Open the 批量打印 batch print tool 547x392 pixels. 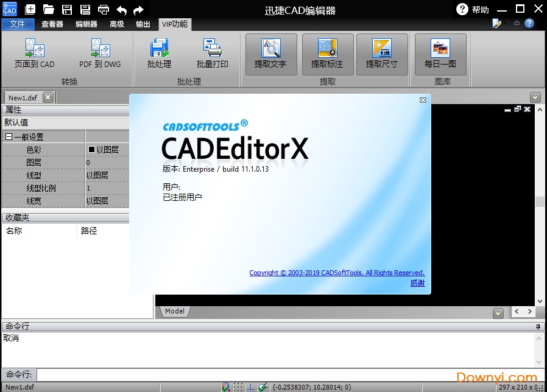(x=213, y=54)
